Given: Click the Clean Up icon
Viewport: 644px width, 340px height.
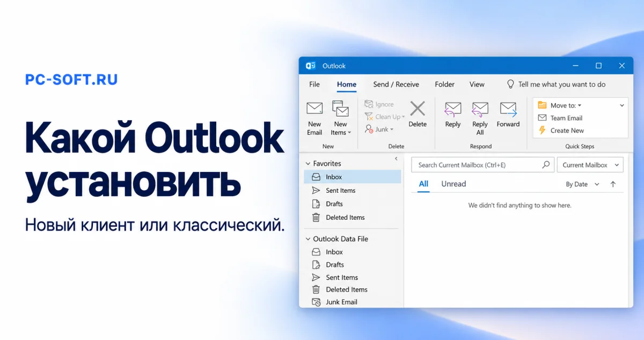Looking at the screenshot, I should click(x=369, y=117).
